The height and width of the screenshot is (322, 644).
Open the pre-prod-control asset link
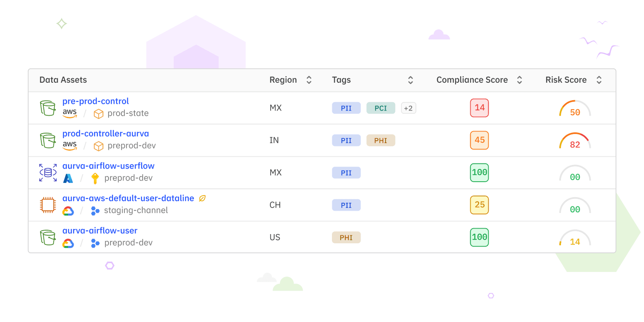click(x=95, y=101)
